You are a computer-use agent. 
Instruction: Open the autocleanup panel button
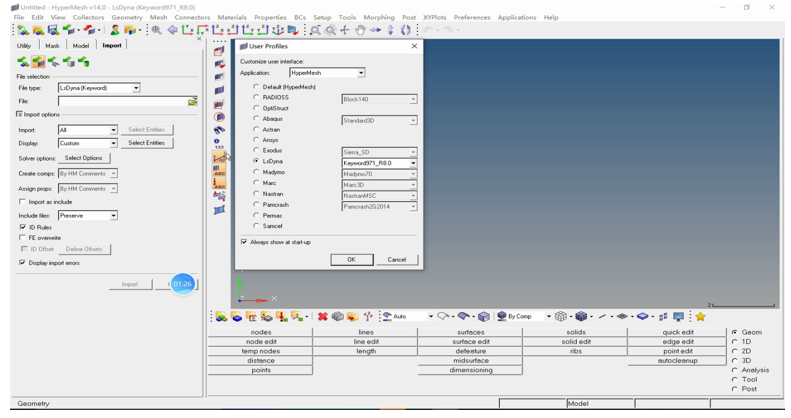click(x=677, y=361)
